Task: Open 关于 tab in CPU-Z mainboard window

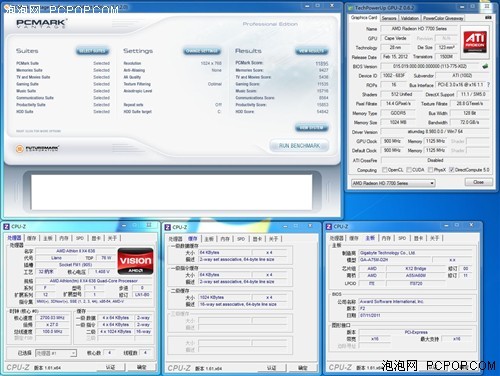Action: pos(434,238)
